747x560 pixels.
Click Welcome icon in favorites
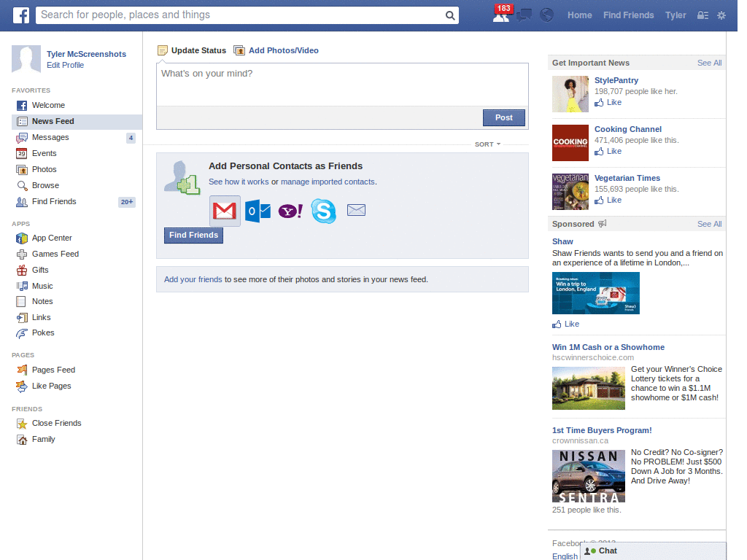pos(22,105)
